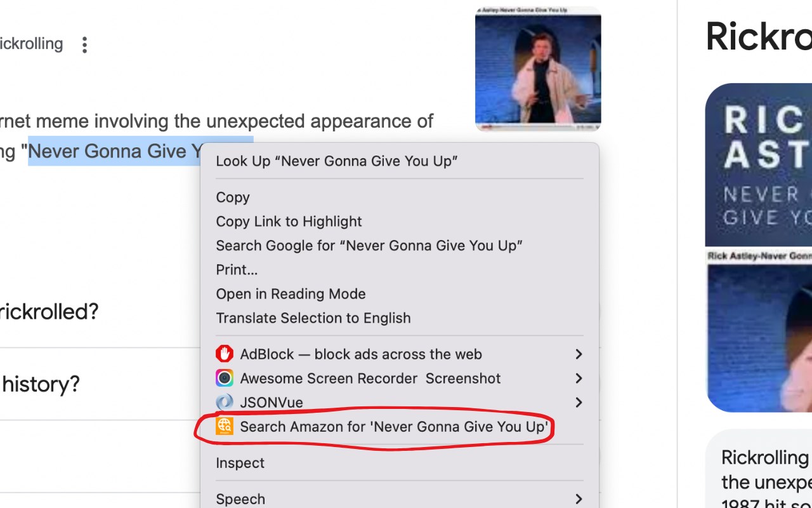
Task: Open the three-dot menu beside Rickrolling
Action: 84,44
